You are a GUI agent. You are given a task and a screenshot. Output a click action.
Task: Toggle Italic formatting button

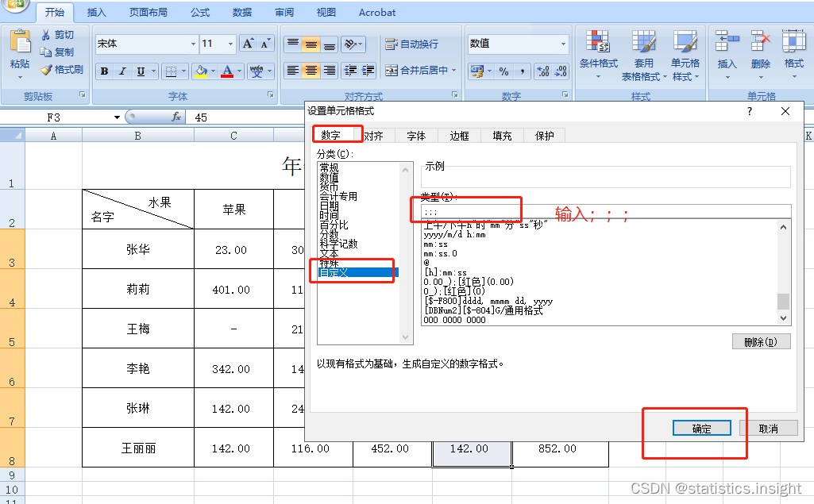(122, 71)
